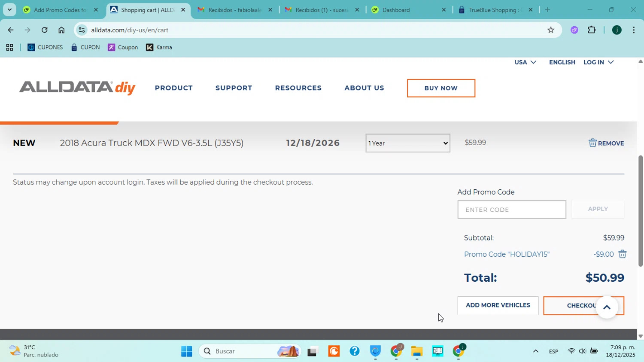Viewport: 644px width, 362px height.
Task: Open the browser extensions puzzle icon
Action: click(592, 30)
